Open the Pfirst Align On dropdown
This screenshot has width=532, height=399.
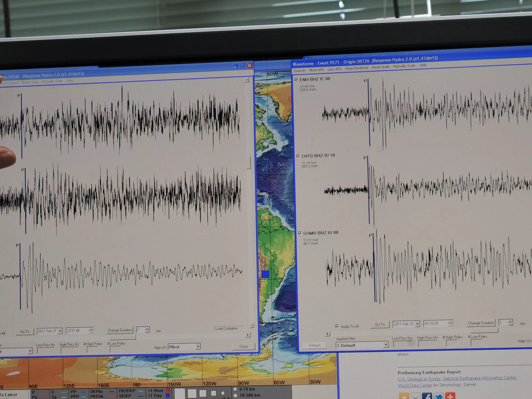tap(198, 347)
